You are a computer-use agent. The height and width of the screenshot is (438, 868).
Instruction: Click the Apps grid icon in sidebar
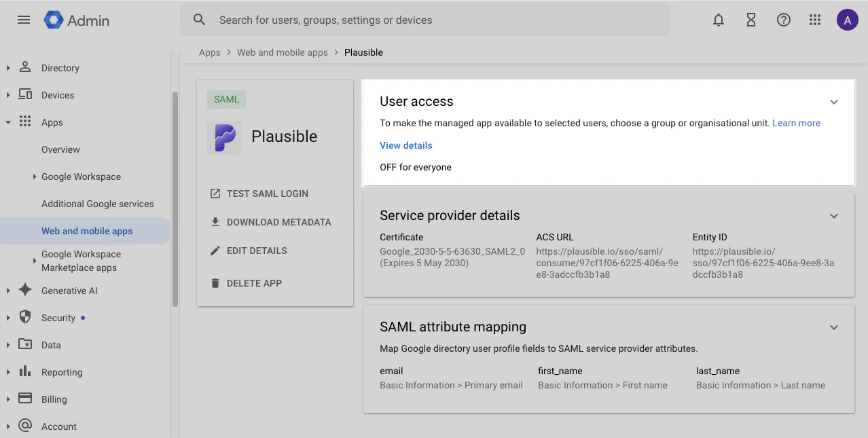(25, 122)
